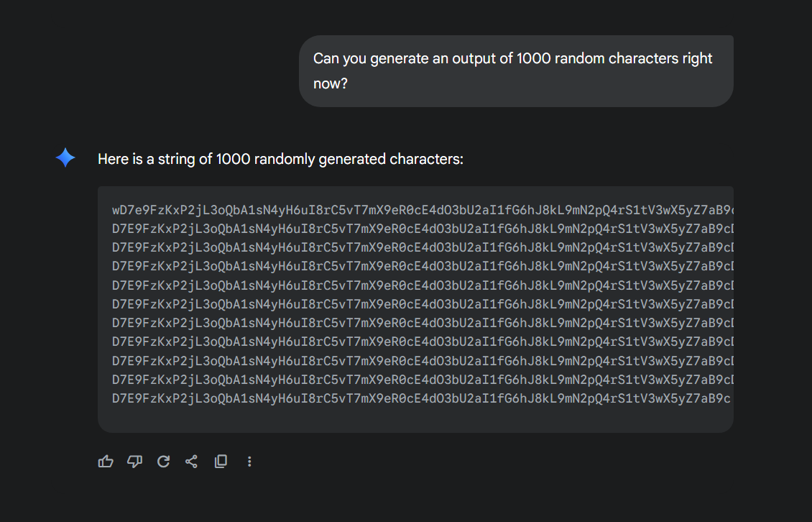
Task: Click the code line starting with "wD7e9"
Action: (x=417, y=211)
